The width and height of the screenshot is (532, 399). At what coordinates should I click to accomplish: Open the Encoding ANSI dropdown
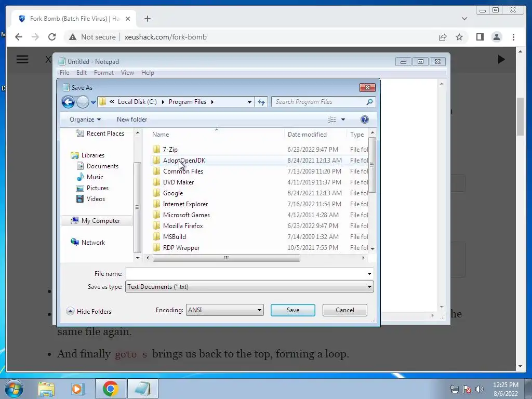click(224, 310)
